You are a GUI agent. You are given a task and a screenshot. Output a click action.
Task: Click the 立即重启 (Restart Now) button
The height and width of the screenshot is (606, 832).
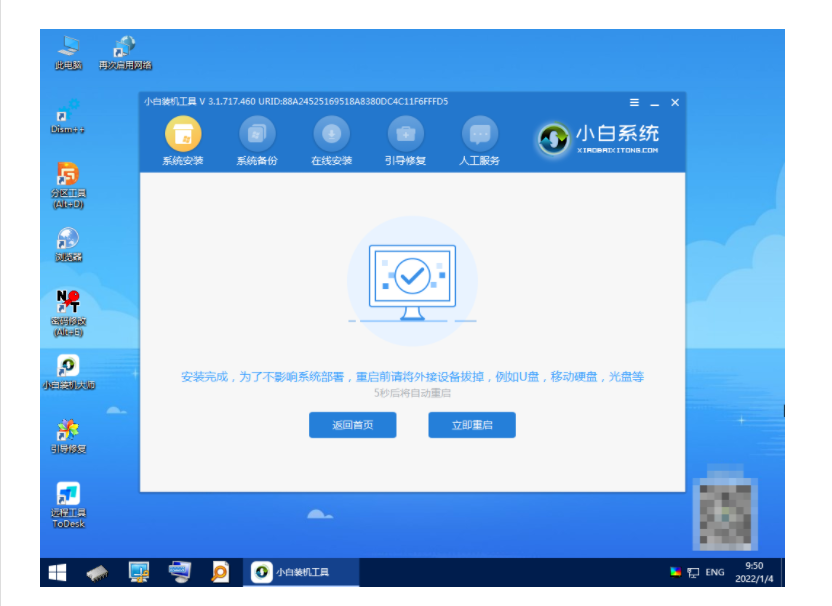click(471, 425)
